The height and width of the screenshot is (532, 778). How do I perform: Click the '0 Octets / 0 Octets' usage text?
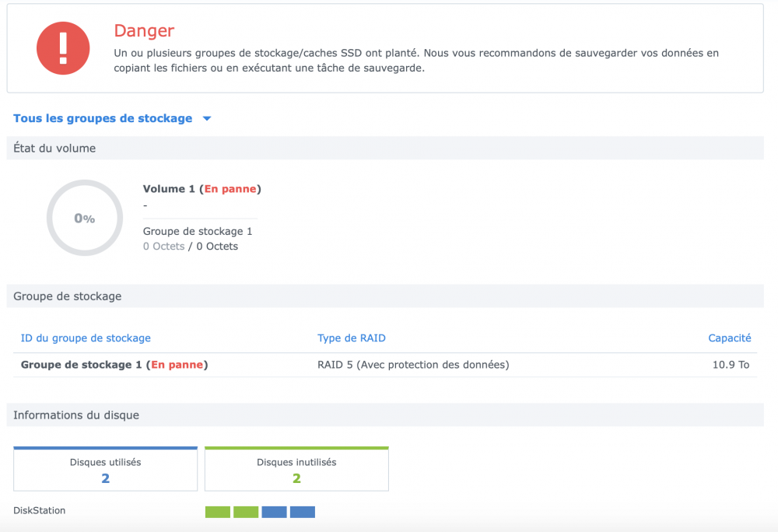click(x=191, y=247)
